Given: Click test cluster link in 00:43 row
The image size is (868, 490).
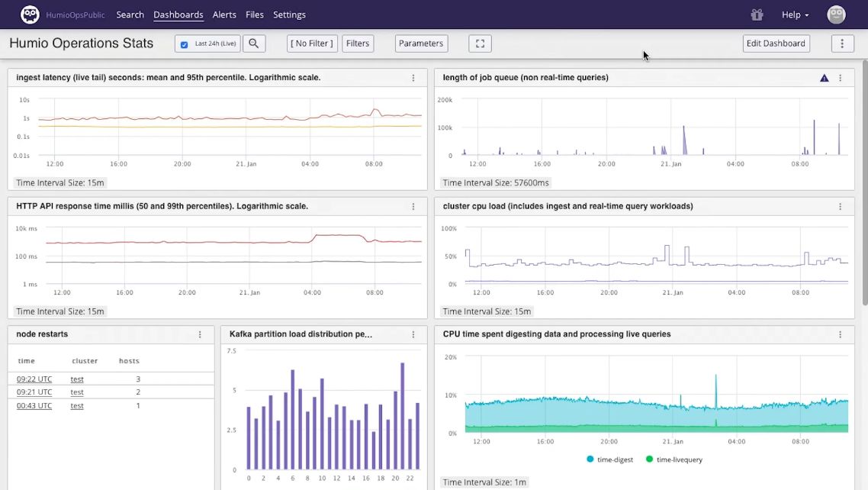Looking at the screenshot, I should (x=77, y=406).
